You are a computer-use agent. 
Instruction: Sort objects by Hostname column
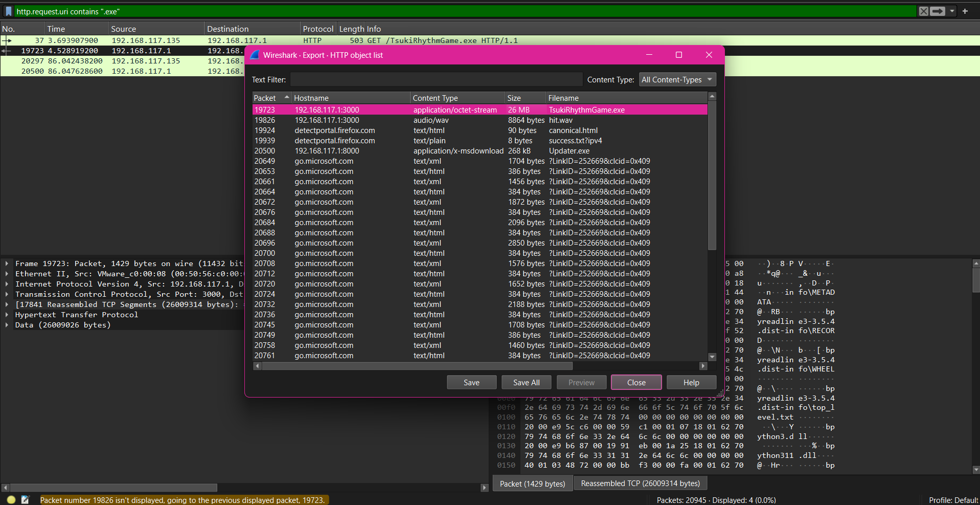point(351,98)
